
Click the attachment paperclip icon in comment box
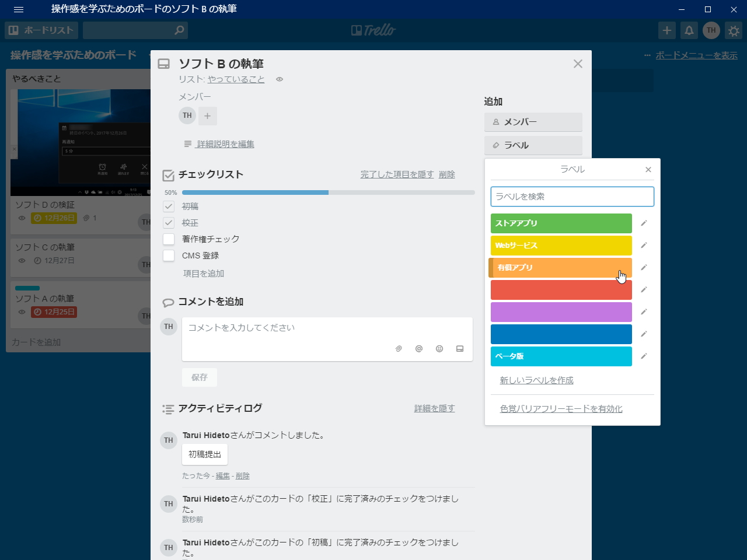tap(399, 349)
